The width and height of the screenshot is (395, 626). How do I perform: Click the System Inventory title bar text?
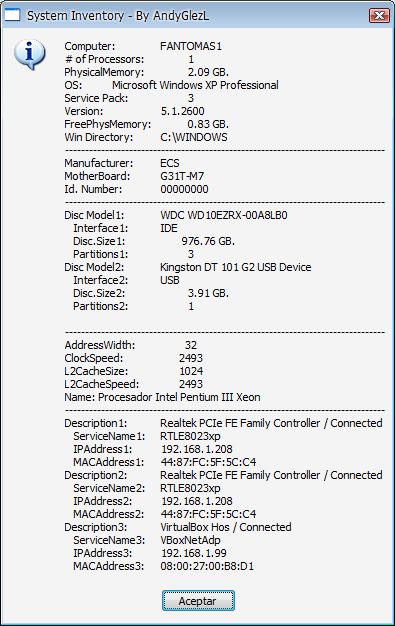pyautogui.click(x=118, y=16)
